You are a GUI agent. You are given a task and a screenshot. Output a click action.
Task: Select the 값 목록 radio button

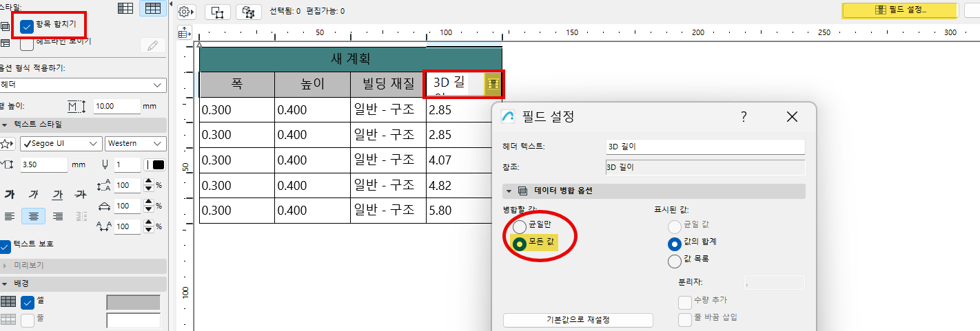coord(675,261)
